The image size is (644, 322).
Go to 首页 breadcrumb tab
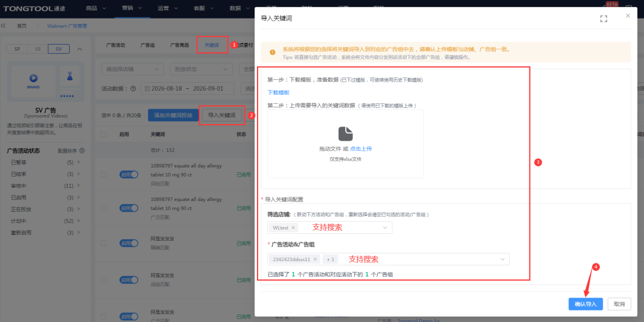click(22, 26)
